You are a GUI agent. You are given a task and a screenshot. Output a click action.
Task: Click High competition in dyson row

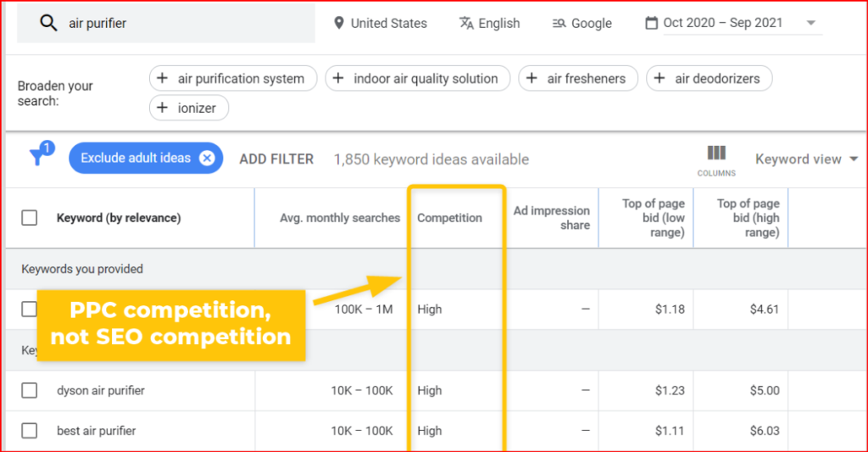click(430, 390)
